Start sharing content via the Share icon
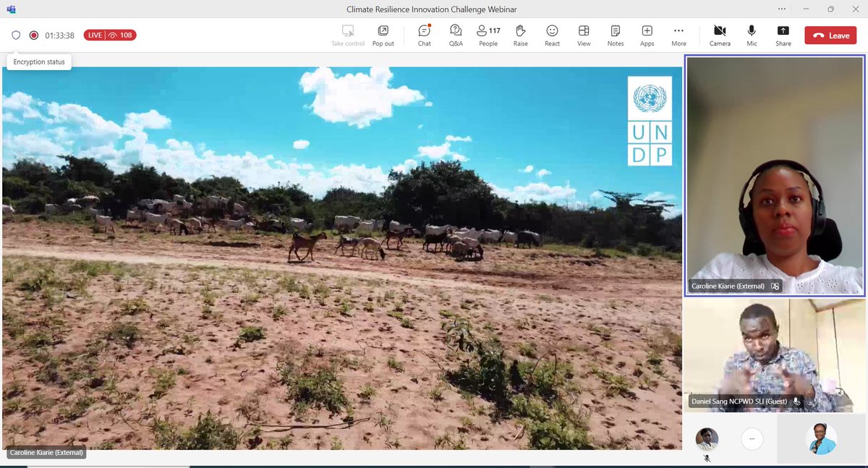 783,34
